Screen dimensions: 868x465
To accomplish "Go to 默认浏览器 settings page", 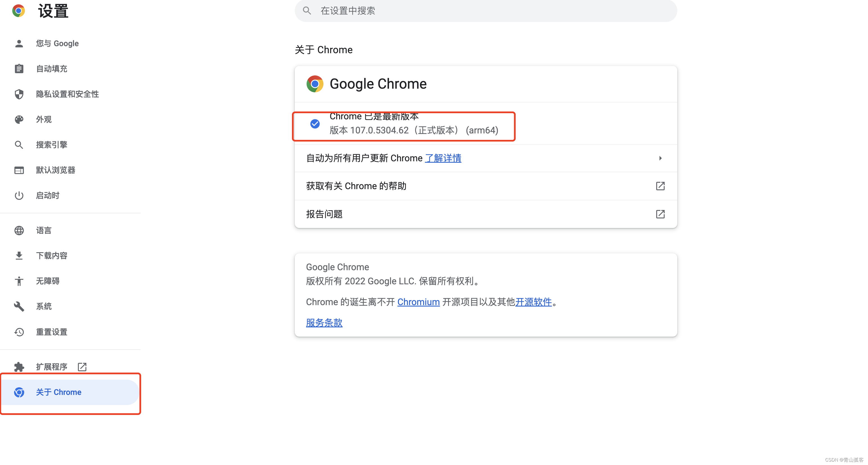I will 56,170.
